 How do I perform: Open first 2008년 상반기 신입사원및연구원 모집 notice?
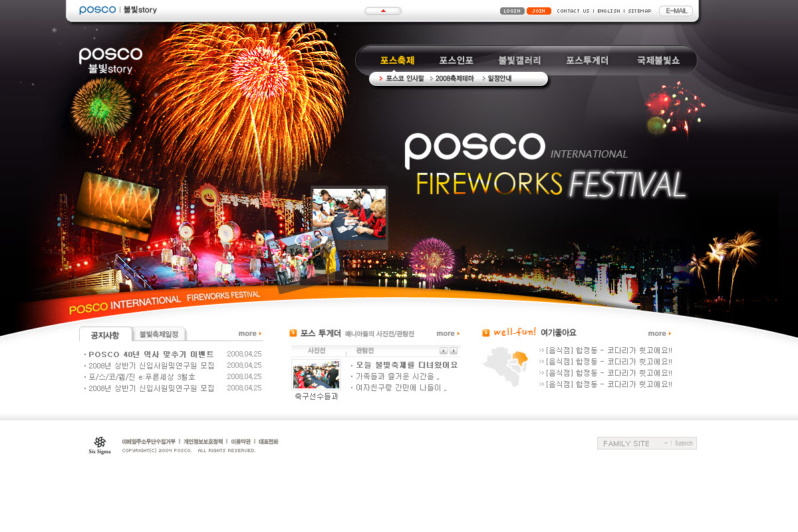[x=151, y=366]
